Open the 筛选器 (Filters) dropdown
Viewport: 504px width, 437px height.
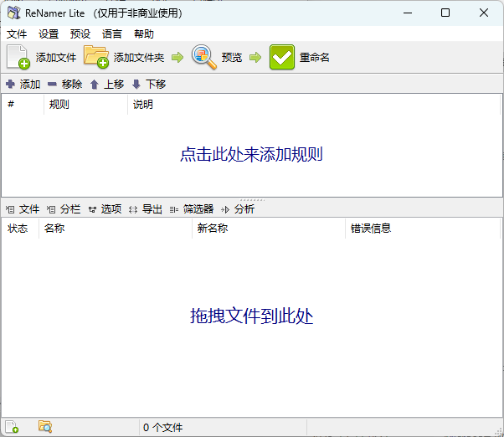tap(192, 209)
